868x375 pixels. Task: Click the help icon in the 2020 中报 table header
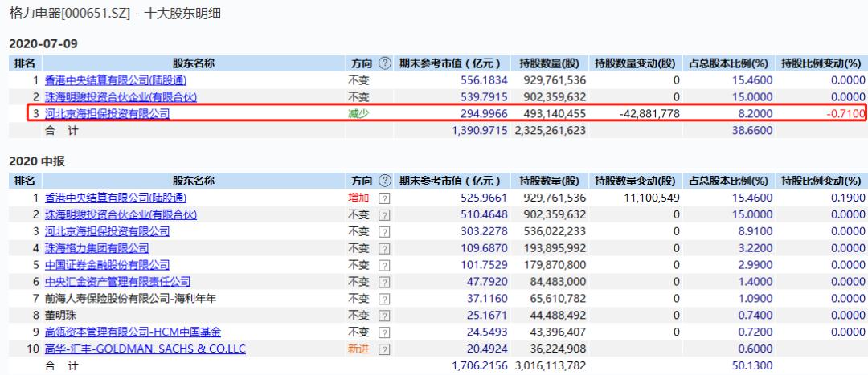[x=385, y=181]
